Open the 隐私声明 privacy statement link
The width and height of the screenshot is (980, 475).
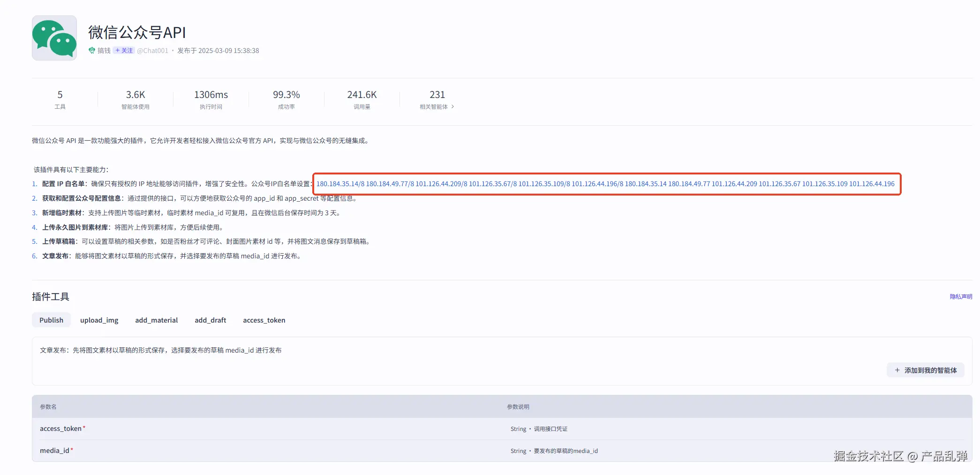coord(961,297)
